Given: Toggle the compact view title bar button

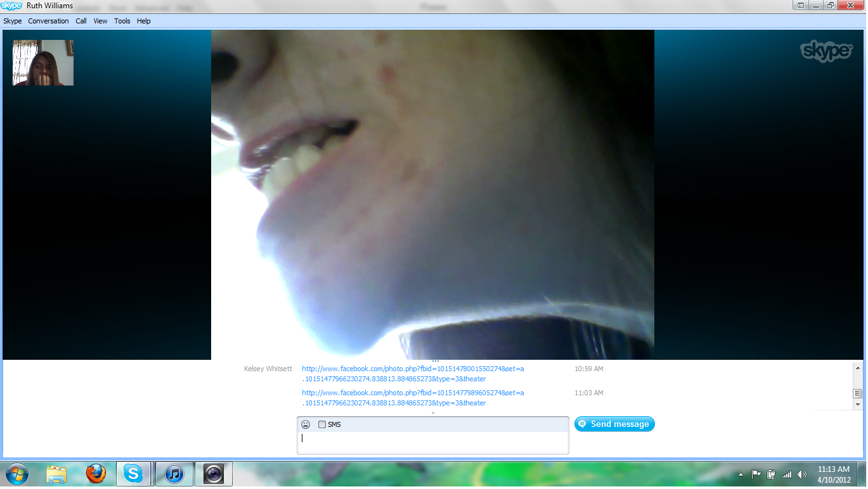Looking at the screenshot, I should tap(801, 5).
